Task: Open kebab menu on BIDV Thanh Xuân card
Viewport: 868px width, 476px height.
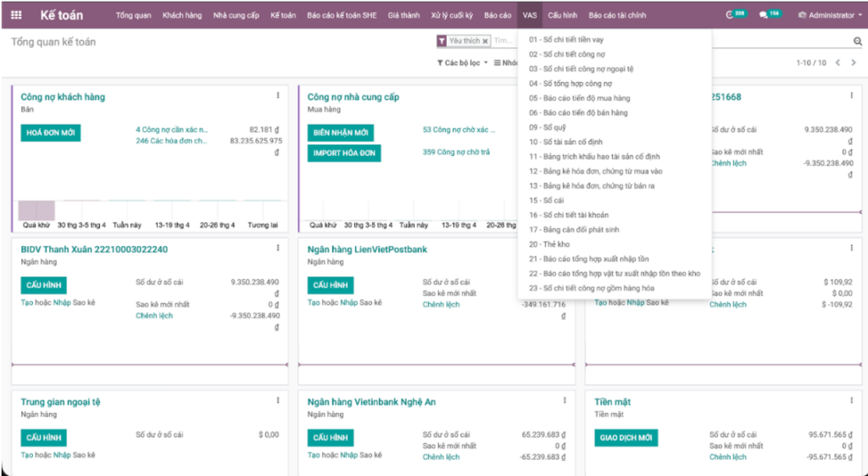Action: point(278,248)
